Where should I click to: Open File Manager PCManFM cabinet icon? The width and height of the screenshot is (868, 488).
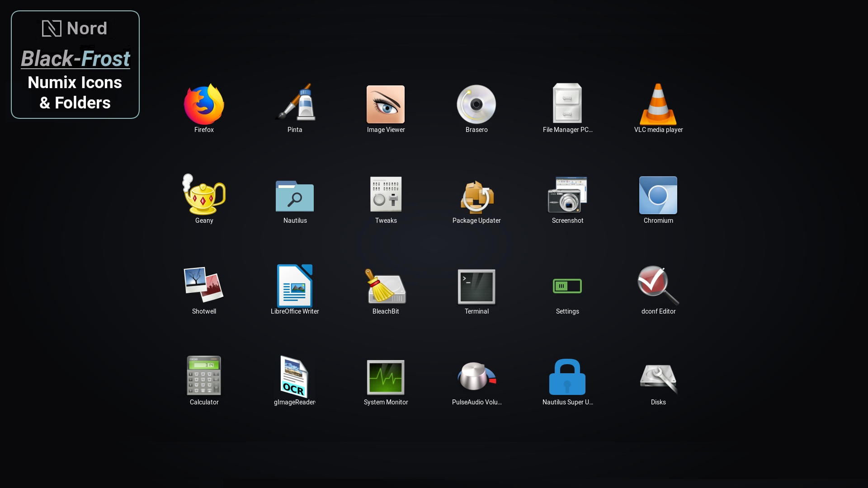[567, 103]
